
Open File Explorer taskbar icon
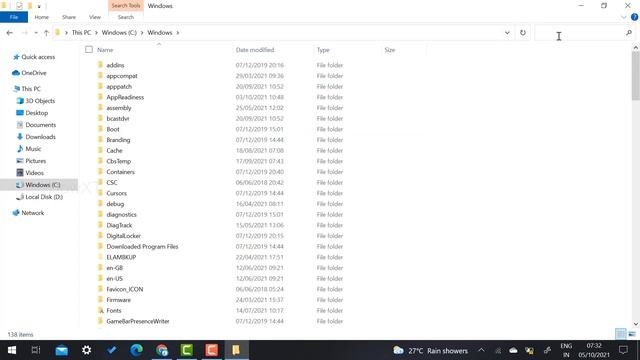point(236,350)
